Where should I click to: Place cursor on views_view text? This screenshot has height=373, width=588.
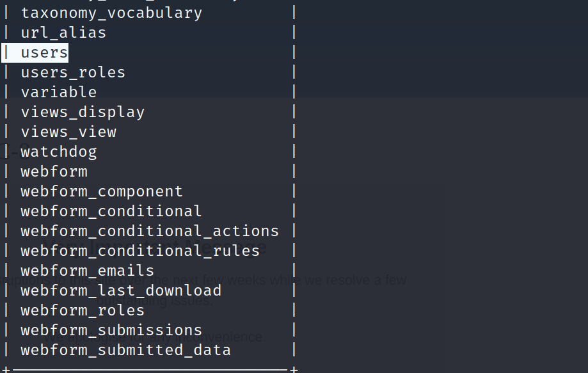68,132
